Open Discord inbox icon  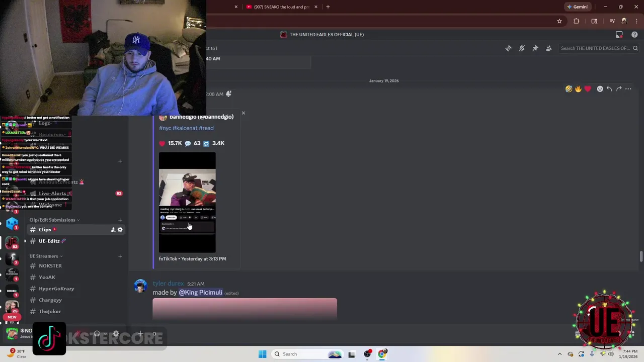tap(619, 35)
